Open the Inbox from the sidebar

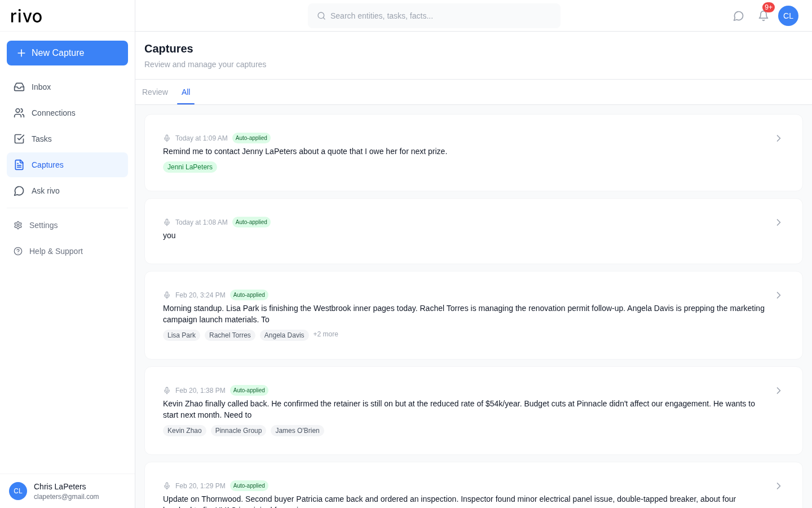[41, 87]
